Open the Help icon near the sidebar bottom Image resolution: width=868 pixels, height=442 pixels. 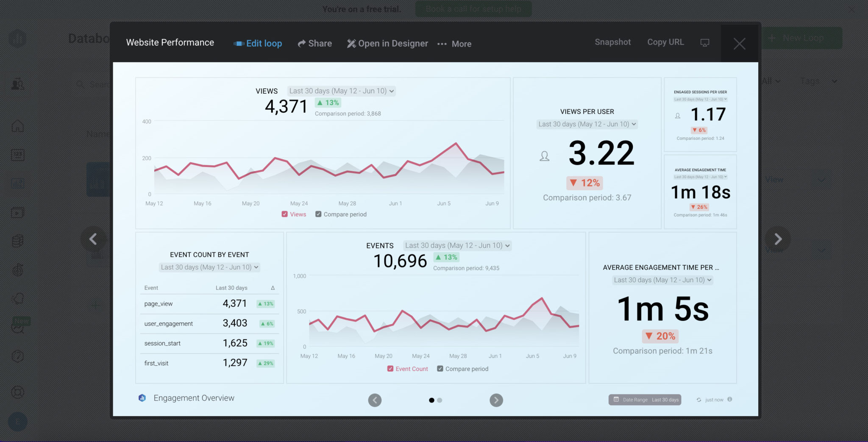pyautogui.click(x=17, y=356)
